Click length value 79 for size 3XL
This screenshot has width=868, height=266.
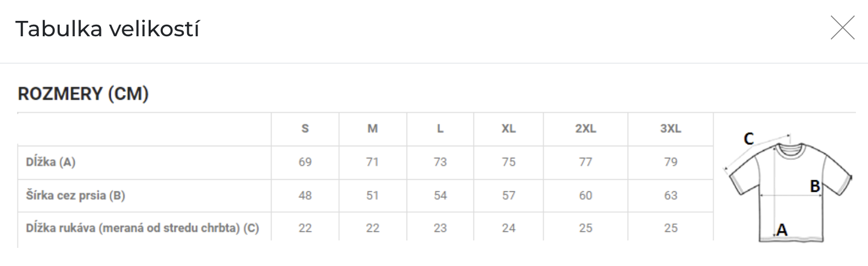pos(670,162)
